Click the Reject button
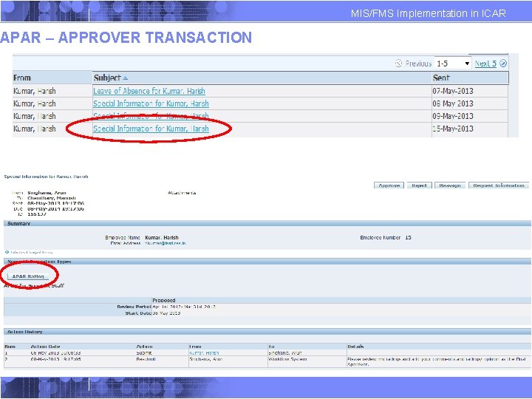532x399 pixels. 419,185
